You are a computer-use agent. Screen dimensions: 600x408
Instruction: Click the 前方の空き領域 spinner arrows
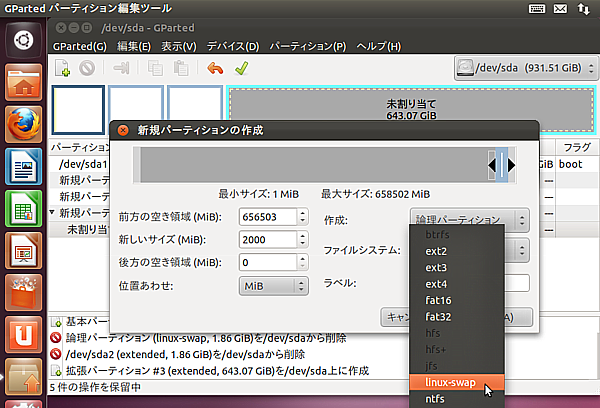point(303,217)
